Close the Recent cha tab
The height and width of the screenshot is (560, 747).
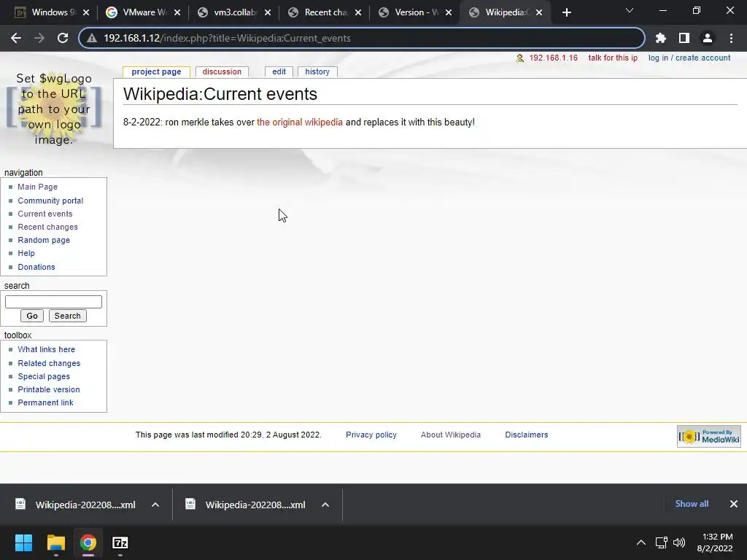tap(358, 12)
